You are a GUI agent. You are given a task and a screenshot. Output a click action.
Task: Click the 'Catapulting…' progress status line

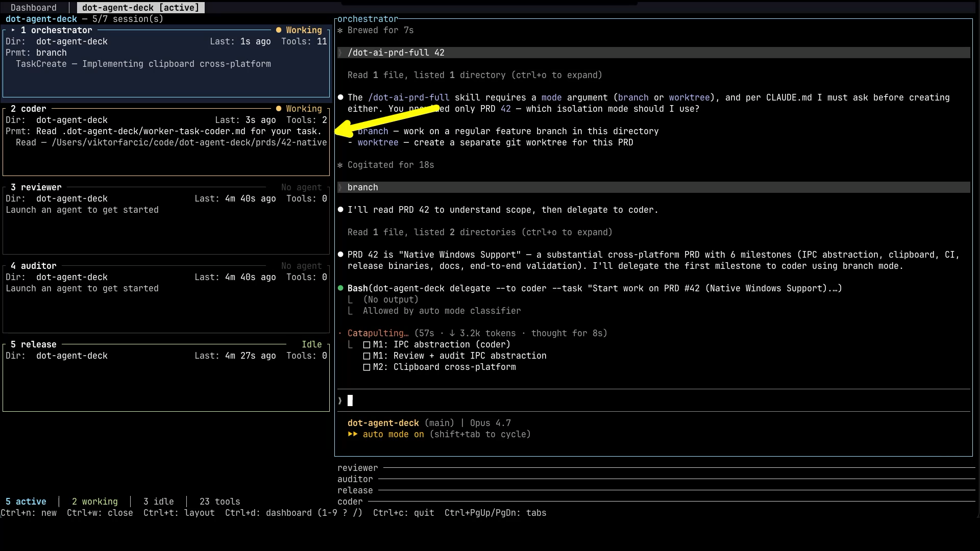click(x=472, y=333)
